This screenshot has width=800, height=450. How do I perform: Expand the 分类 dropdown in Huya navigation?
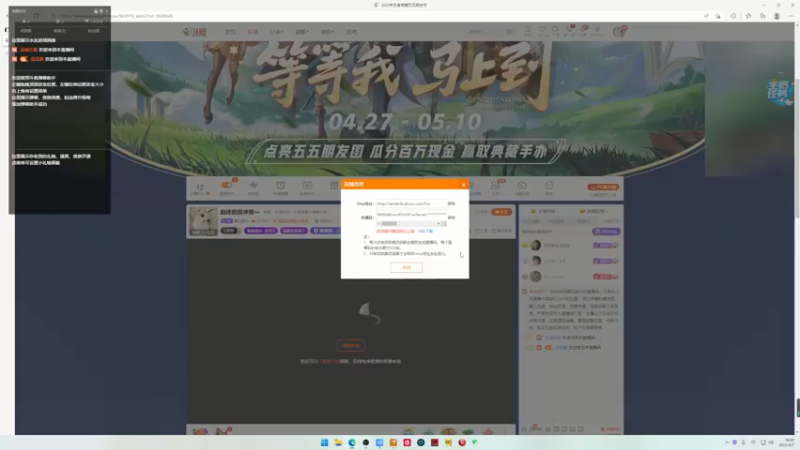(277, 32)
